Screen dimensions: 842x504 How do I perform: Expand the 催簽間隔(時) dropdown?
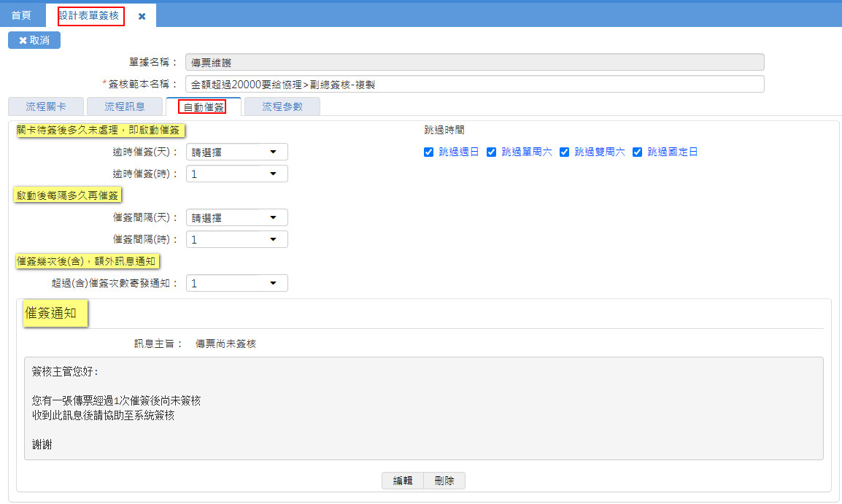pyautogui.click(x=237, y=239)
